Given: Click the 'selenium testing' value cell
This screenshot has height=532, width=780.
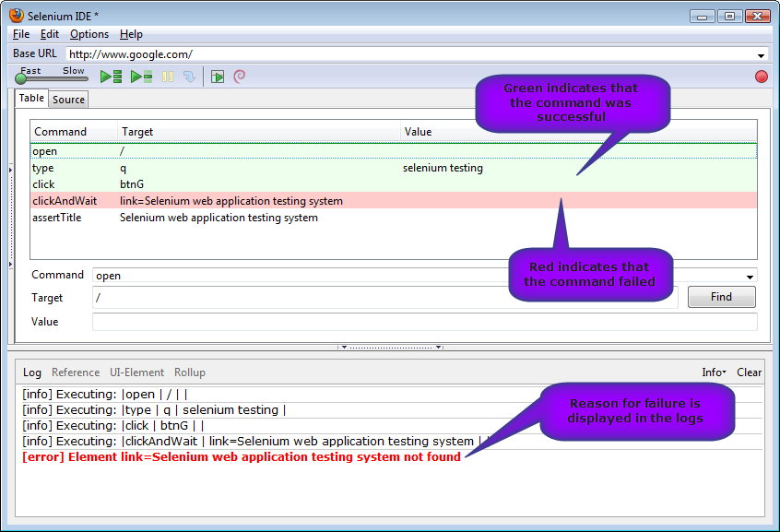Looking at the screenshot, I should click(443, 168).
